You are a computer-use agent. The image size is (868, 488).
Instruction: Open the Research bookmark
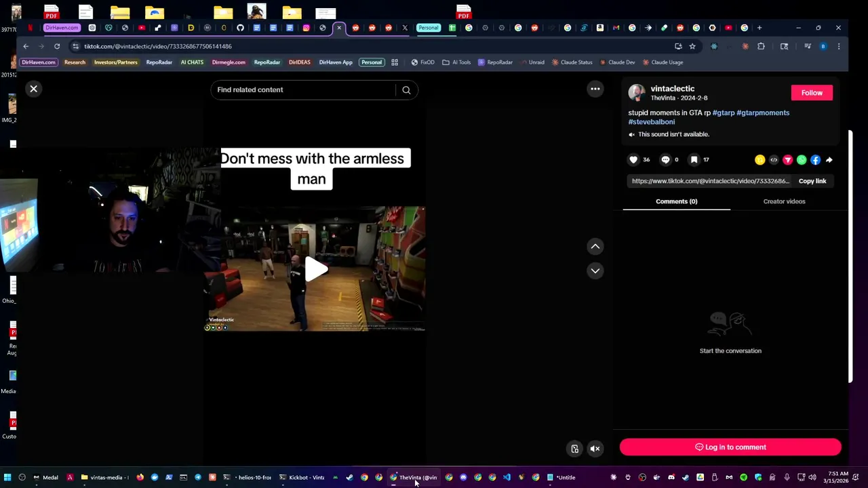(x=75, y=62)
